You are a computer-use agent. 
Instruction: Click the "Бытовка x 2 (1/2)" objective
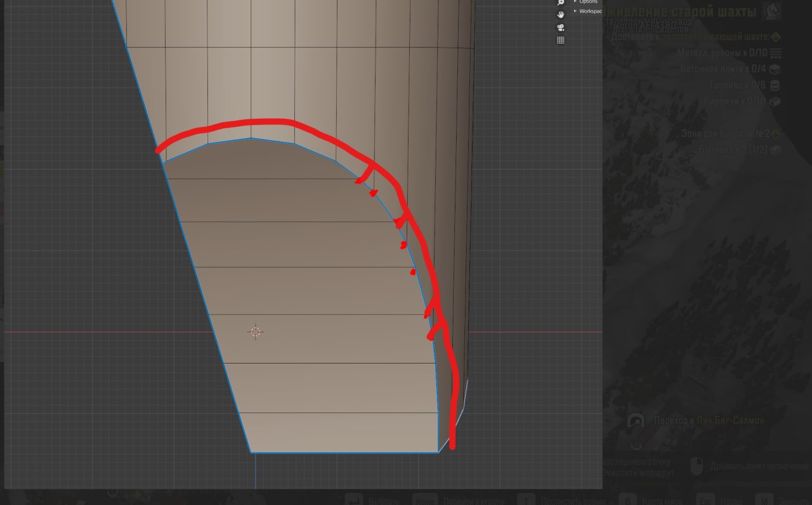(733, 150)
